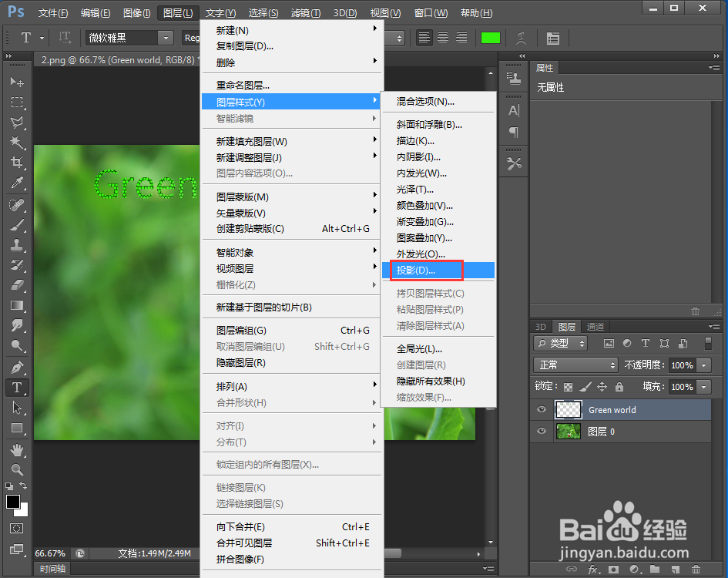Screen dimensions: 728x578
Task: Create new group folder icon
Action: [x=655, y=570]
